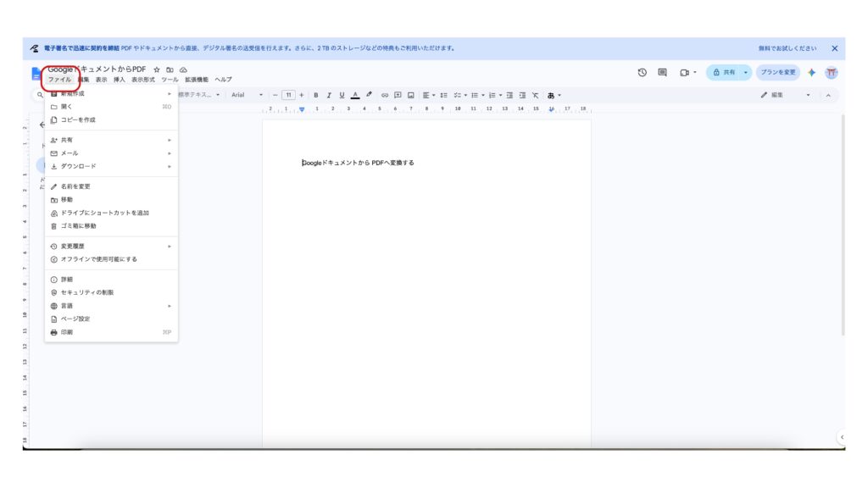This screenshot has width=868, height=488.
Task: Open the account profile avatar
Action: pyautogui.click(x=831, y=73)
